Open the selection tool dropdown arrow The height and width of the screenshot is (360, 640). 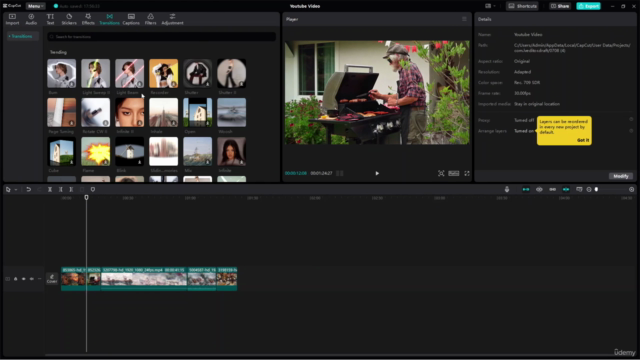click(x=16, y=190)
